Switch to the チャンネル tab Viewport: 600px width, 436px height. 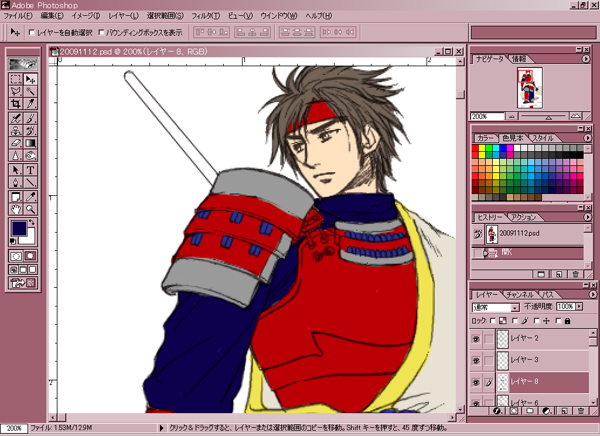point(520,294)
